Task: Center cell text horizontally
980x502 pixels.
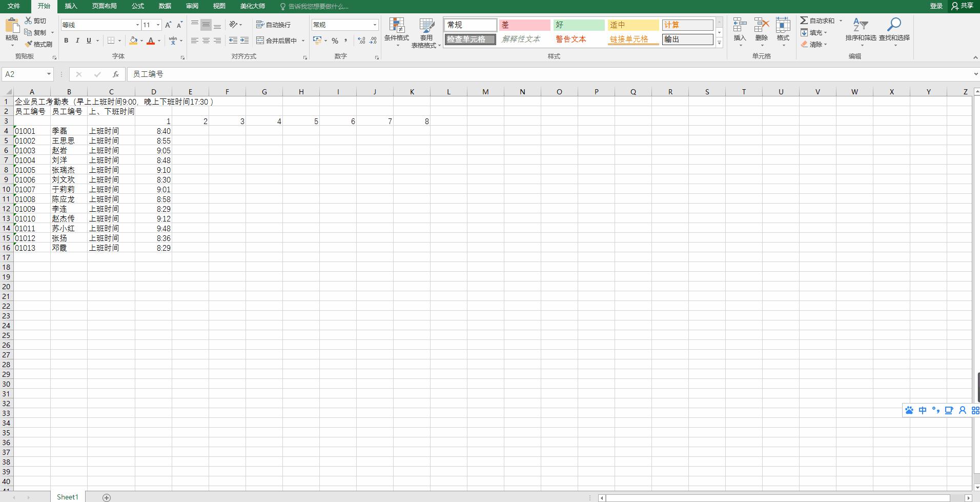Action: point(206,41)
